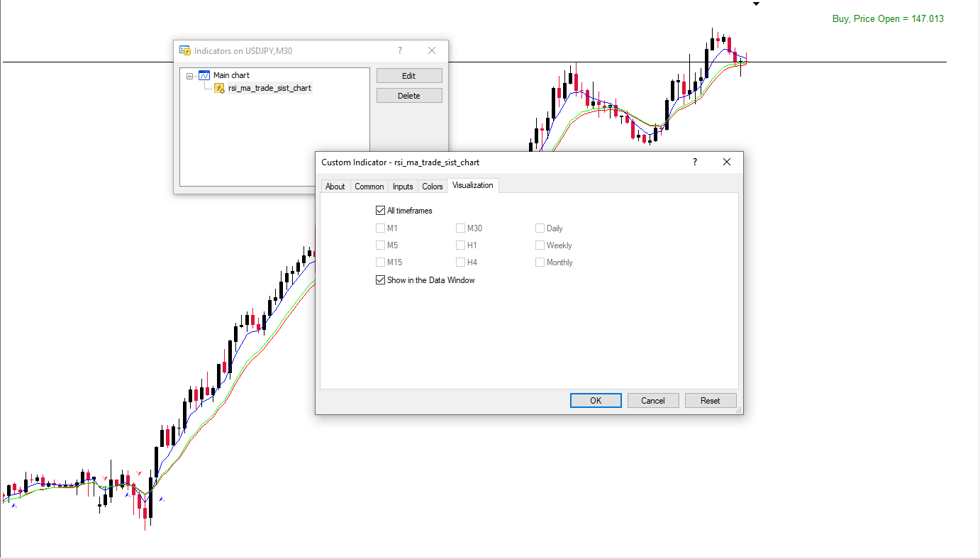Close the Indicators on USDJPY,M30 window
The height and width of the screenshot is (559, 980).
[432, 50]
